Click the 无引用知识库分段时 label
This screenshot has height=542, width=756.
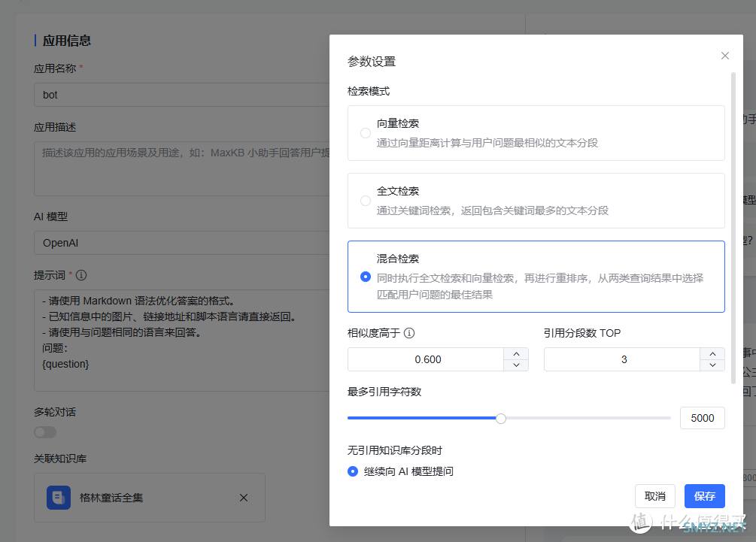(395, 450)
